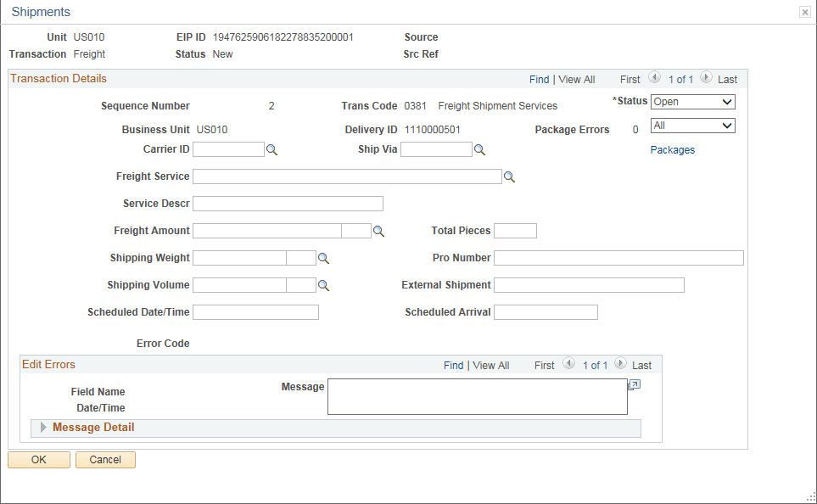
Task: Click into the Scheduled Date/Time field
Action: [255, 311]
